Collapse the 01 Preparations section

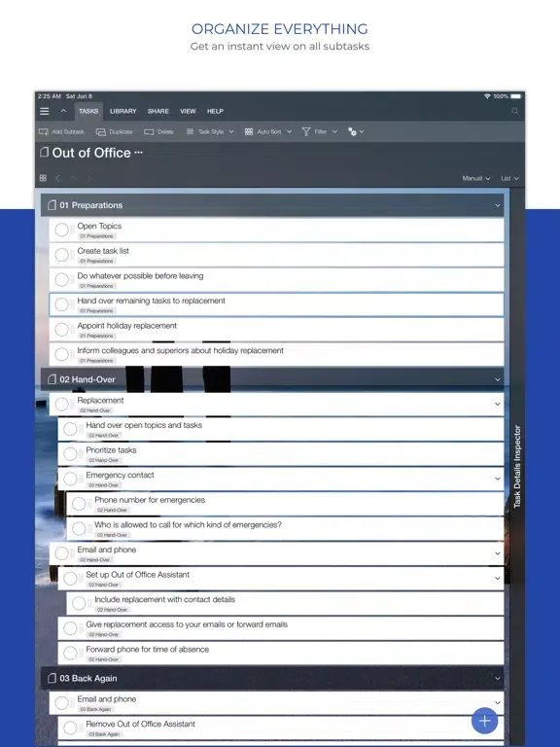(x=497, y=205)
